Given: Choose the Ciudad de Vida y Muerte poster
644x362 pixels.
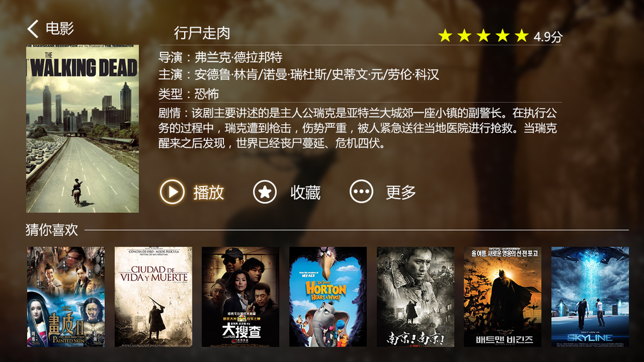Looking at the screenshot, I should (x=153, y=297).
